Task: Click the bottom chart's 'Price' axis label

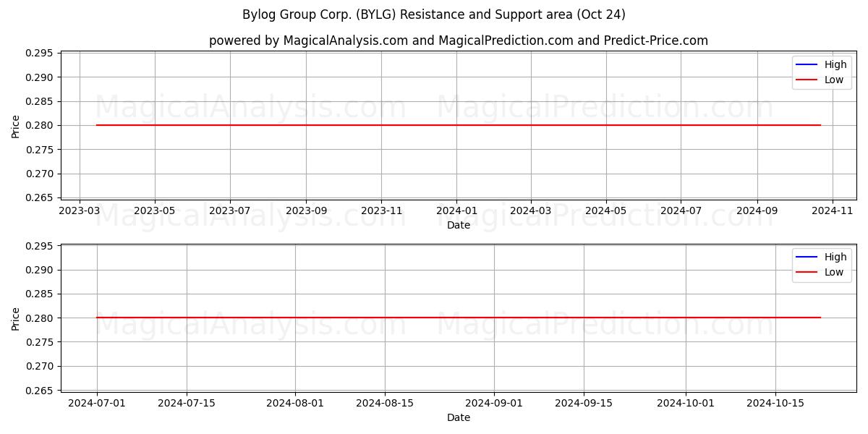Action: [16, 318]
